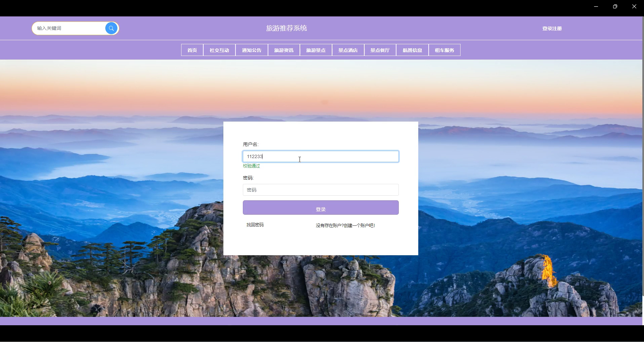Click the username field containing 112233
Viewport: 644px width, 342px height.
tap(321, 156)
